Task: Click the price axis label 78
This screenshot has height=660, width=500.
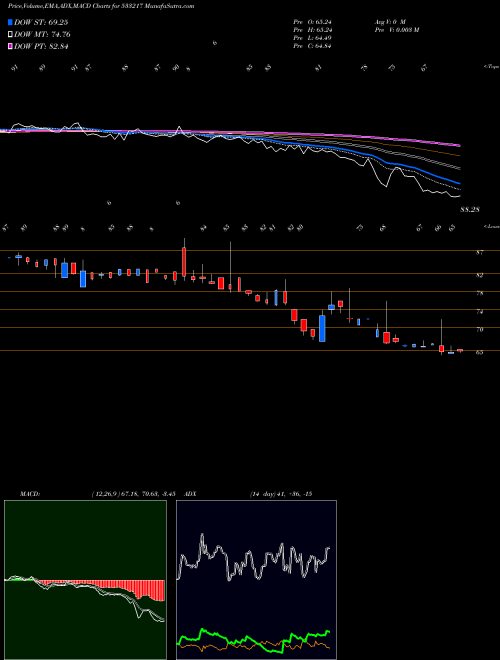Action: coord(479,293)
